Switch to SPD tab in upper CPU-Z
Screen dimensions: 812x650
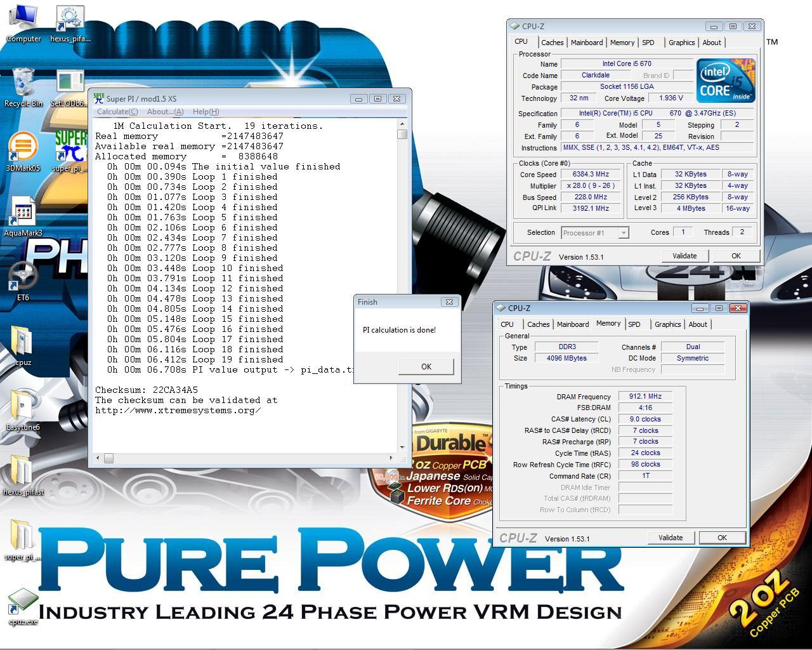(x=648, y=43)
